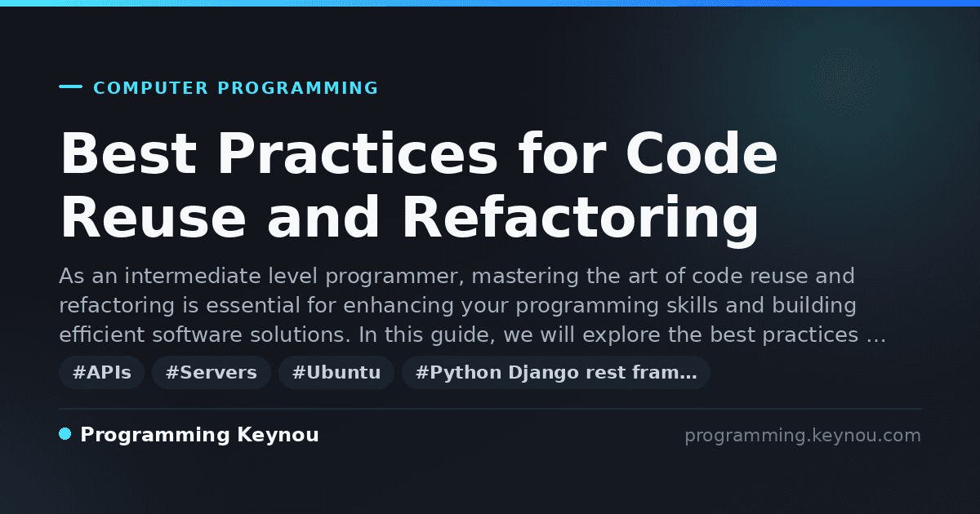The image size is (980, 514).
Task: Click the article description paragraph
Action: pyautogui.click(x=473, y=306)
